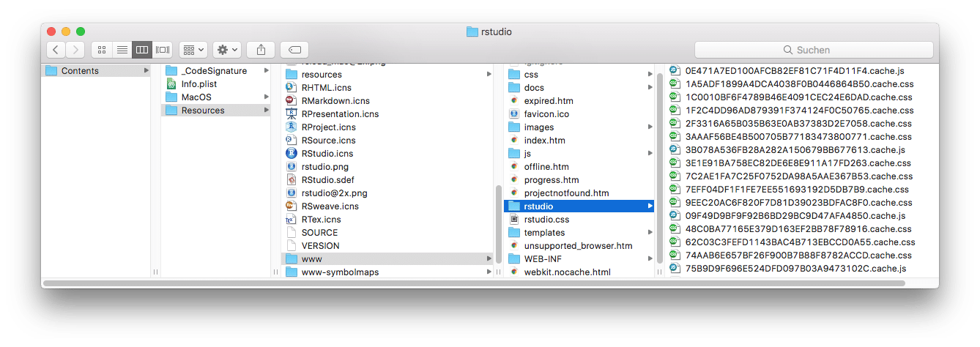Click the Suchen search field
Image resolution: width=980 pixels, height=347 pixels.
click(814, 50)
